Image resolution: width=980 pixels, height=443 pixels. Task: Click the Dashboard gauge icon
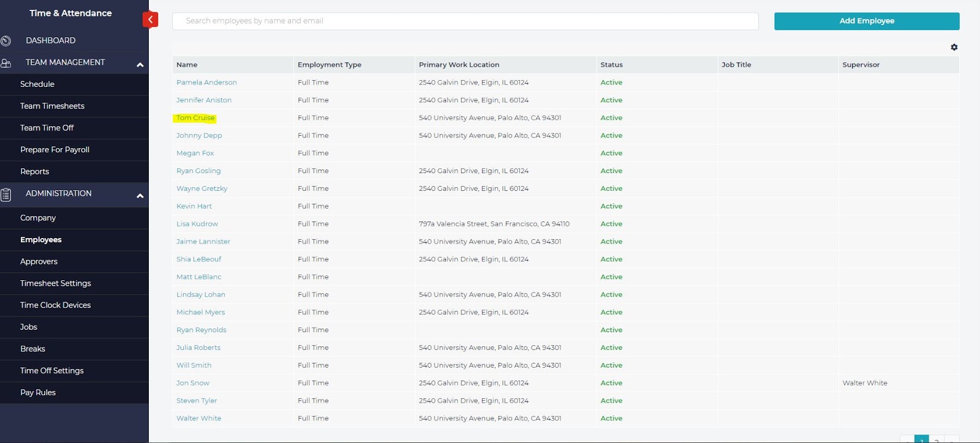coord(6,41)
